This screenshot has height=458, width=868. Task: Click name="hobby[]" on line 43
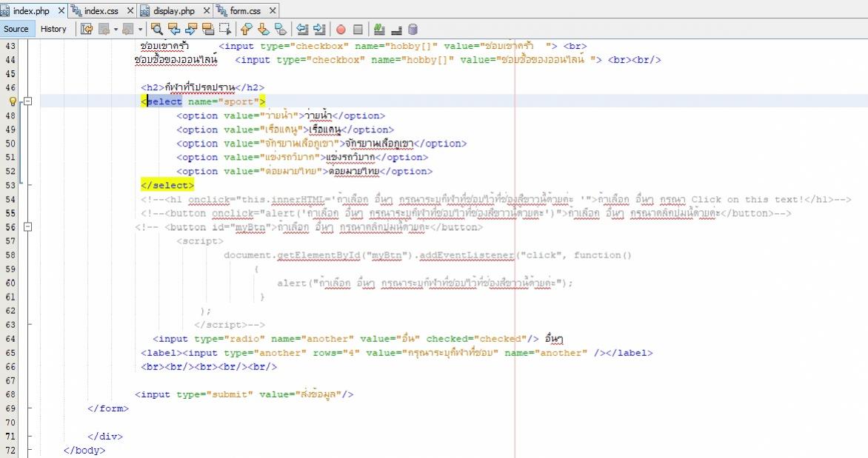(395, 46)
